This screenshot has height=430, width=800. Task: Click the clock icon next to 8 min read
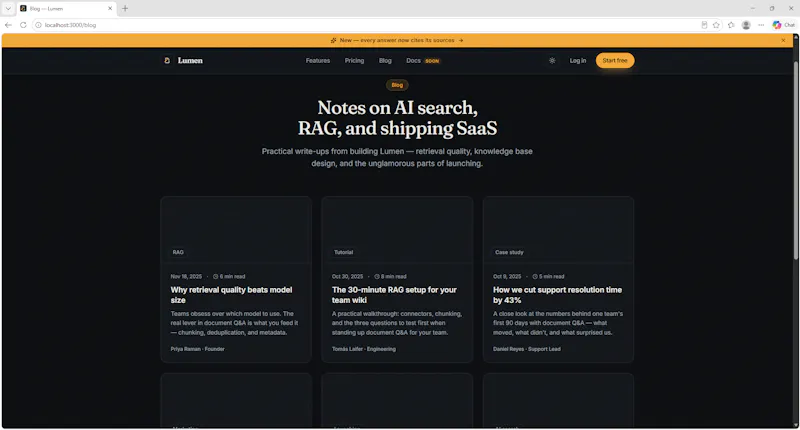[x=377, y=276]
